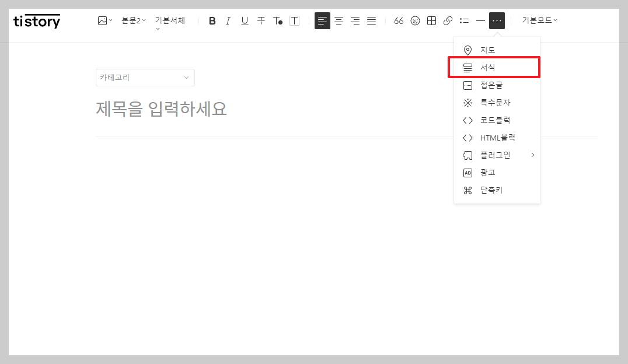This screenshot has width=628, height=364.
Task: Insert a horizontal divider line
Action: point(480,20)
